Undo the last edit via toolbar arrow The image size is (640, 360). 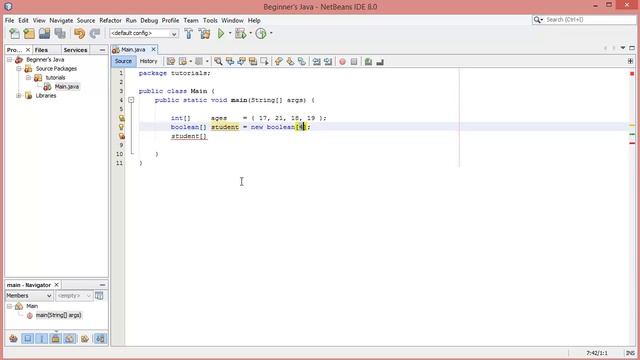point(79,33)
